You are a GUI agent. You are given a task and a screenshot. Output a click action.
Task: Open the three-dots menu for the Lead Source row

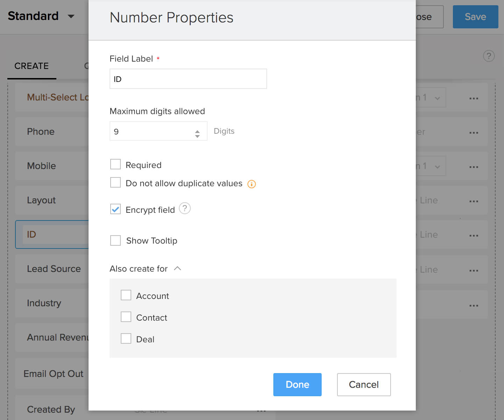pos(474,271)
